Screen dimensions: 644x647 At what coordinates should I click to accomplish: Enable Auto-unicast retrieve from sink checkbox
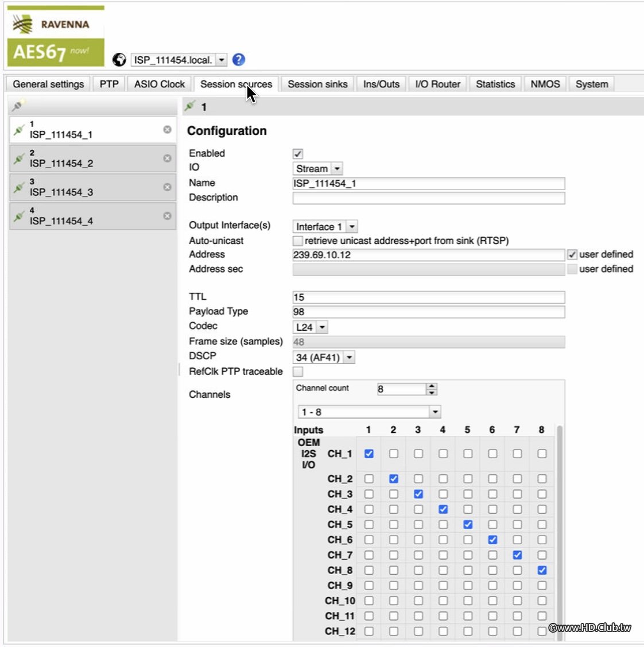(298, 241)
